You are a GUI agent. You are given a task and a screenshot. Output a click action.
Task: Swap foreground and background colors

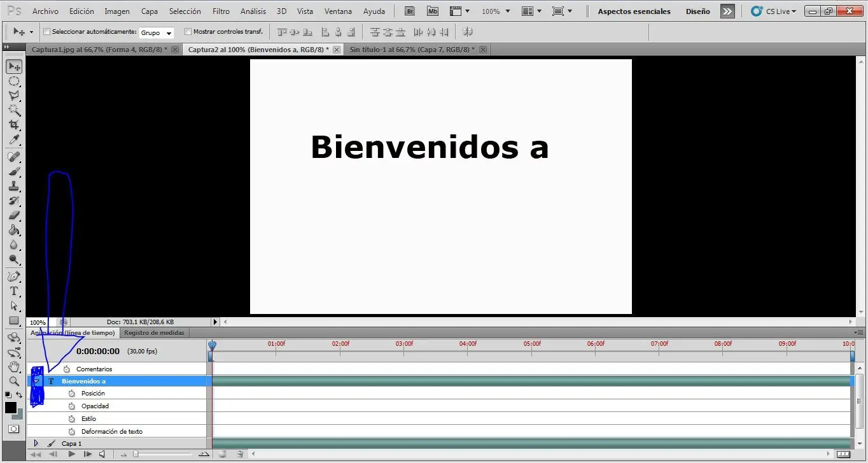pos(19,395)
